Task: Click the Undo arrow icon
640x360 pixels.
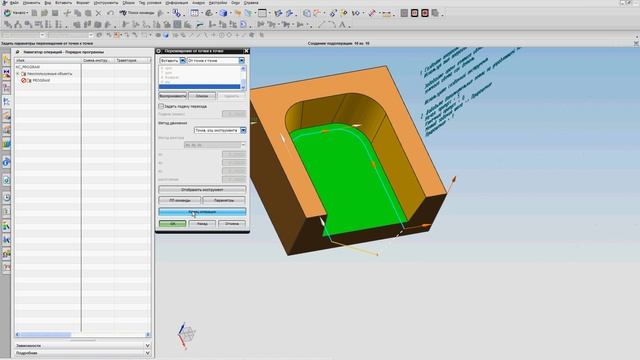Action: (110, 13)
